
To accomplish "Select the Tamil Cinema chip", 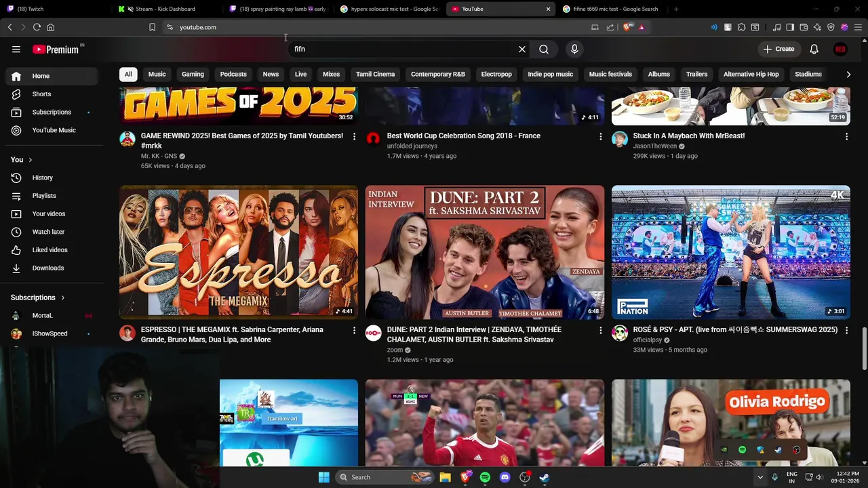I will (375, 75).
